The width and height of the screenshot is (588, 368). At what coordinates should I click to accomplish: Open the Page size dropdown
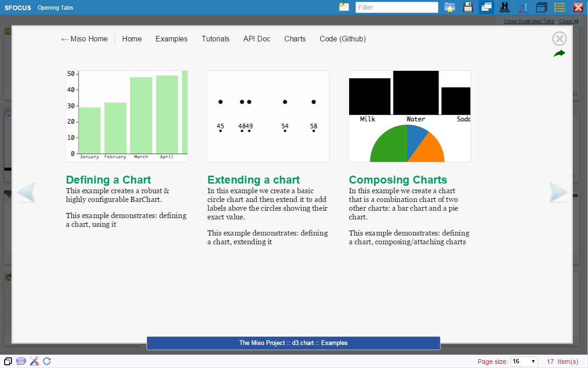point(524,362)
